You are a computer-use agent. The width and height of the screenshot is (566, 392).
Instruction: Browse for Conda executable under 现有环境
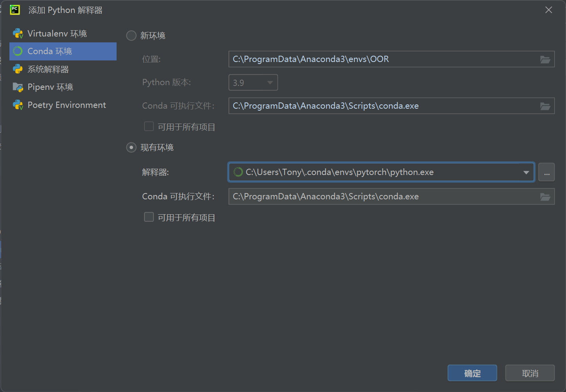[545, 197]
